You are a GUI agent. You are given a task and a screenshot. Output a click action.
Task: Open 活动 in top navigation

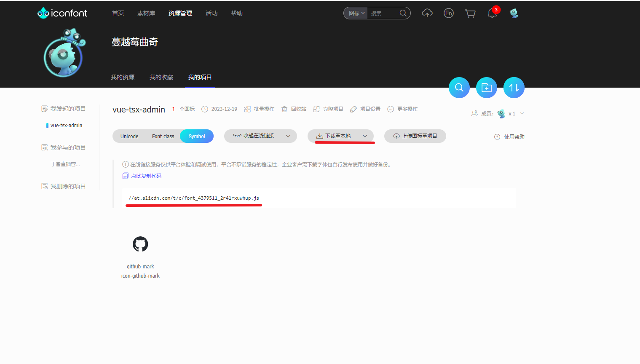[x=212, y=13]
